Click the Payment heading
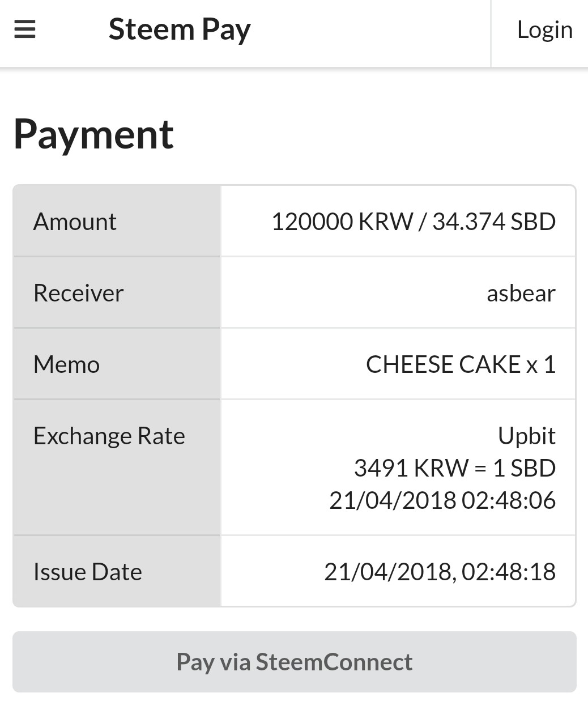Screen dimensions: 588x714 (93, 134)
